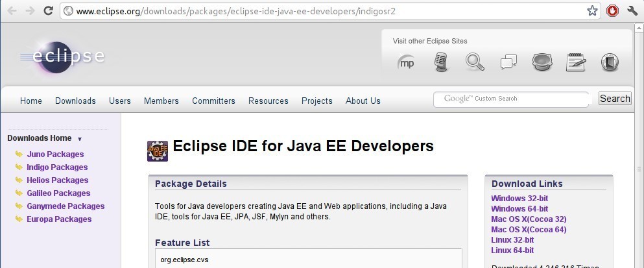Image resolution: width=644 pixels, height=268 pixels.
Task: Click arrow icon beside Europa Packages
Action: [19, 219]
